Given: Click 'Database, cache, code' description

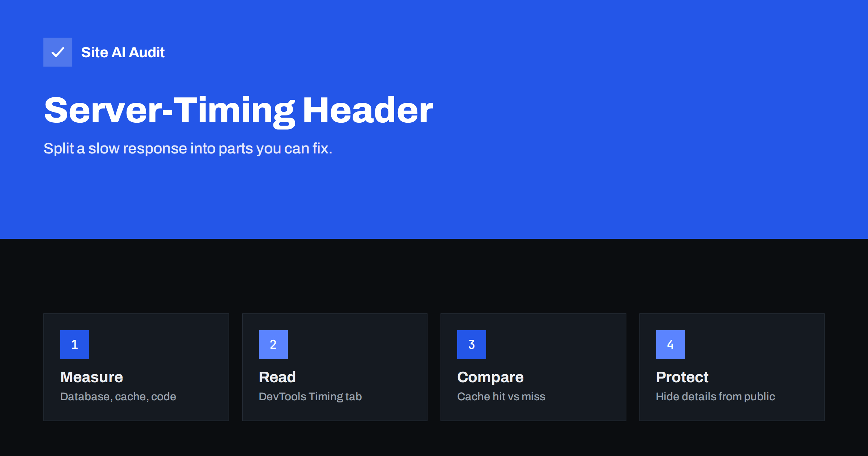Looking at the screenshot, I should tap(118, 397).
